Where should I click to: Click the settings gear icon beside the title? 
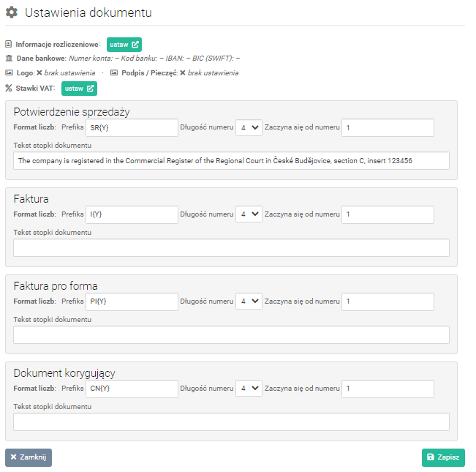tap(12, 12)
